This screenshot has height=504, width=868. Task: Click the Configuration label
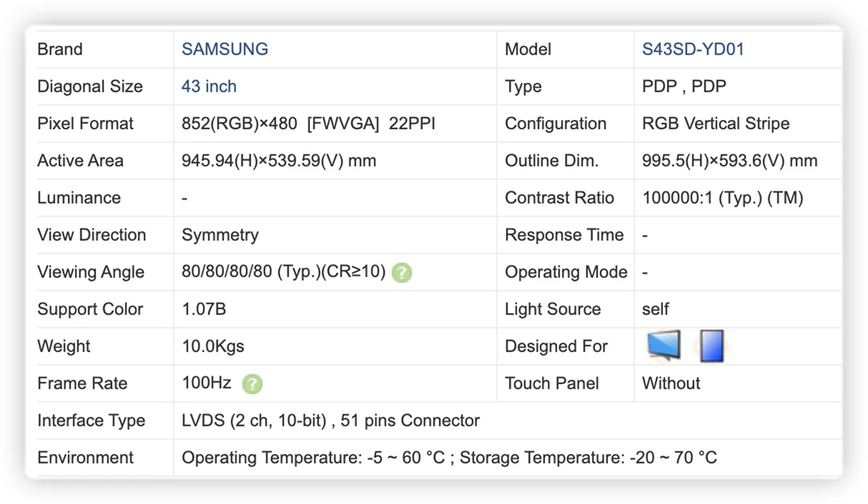556,123
